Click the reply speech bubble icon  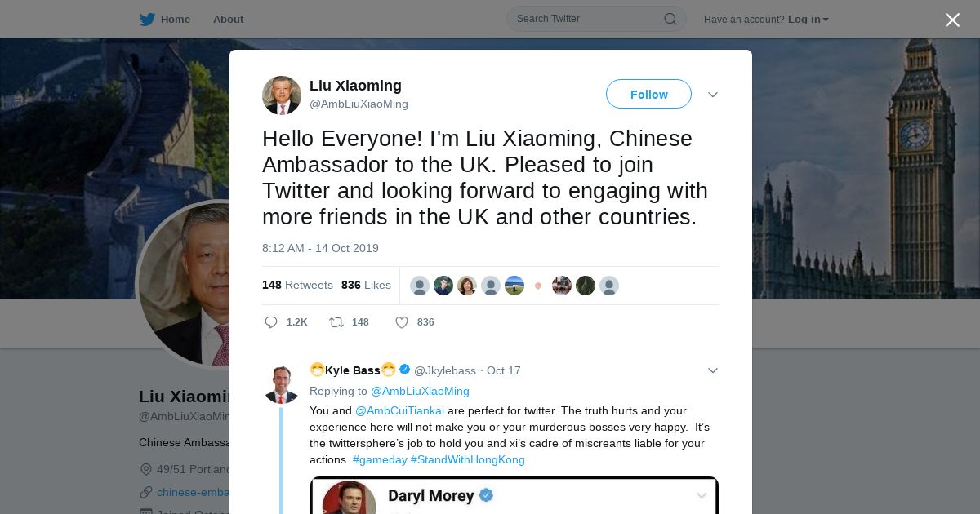coord(271,322)
